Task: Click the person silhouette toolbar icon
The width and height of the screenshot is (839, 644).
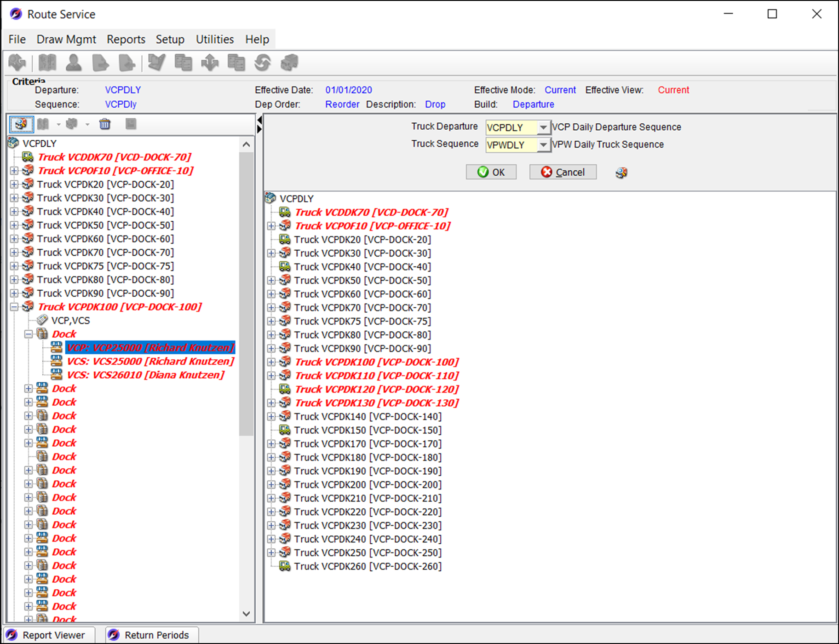Action: 74,63
